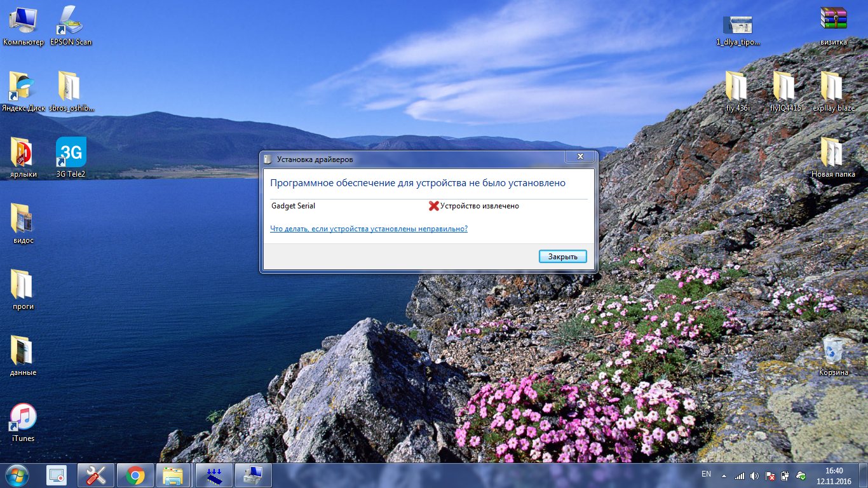Open the chip flashing tool in the taskbar

pyautogui.click(x=214, y=475)
